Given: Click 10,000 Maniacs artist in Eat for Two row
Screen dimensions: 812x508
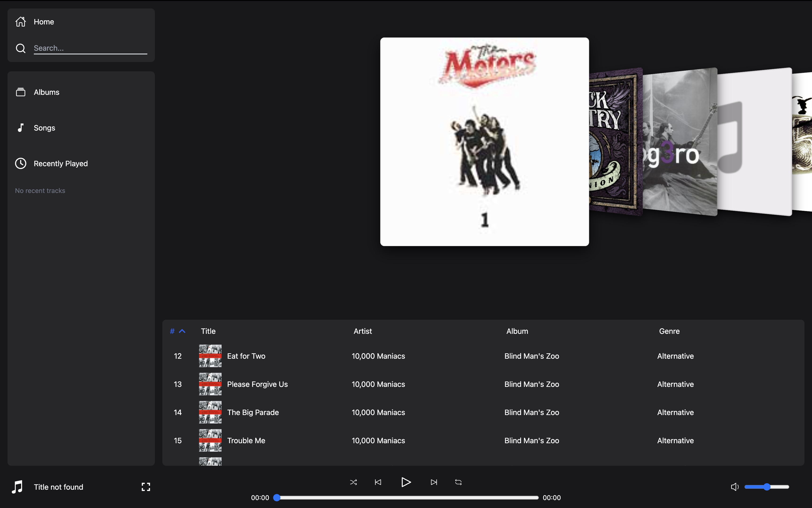Looking at the screenshot, I should point(378,356).
